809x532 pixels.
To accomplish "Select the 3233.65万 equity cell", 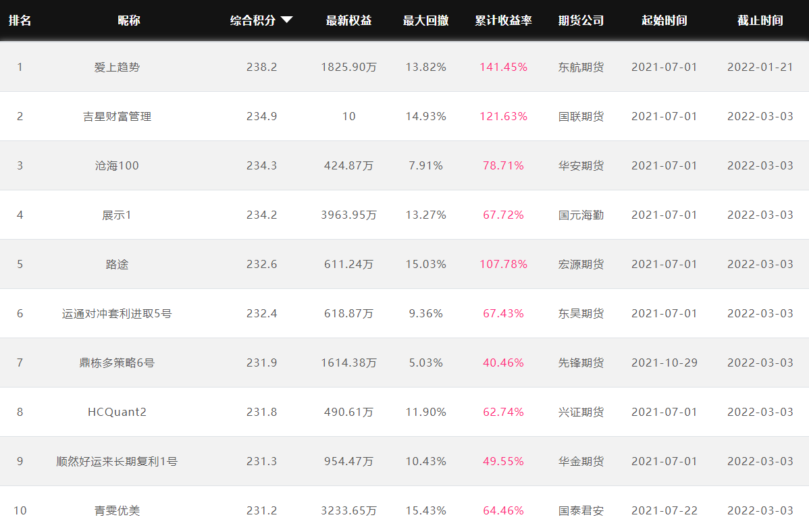I will point(348,511).
